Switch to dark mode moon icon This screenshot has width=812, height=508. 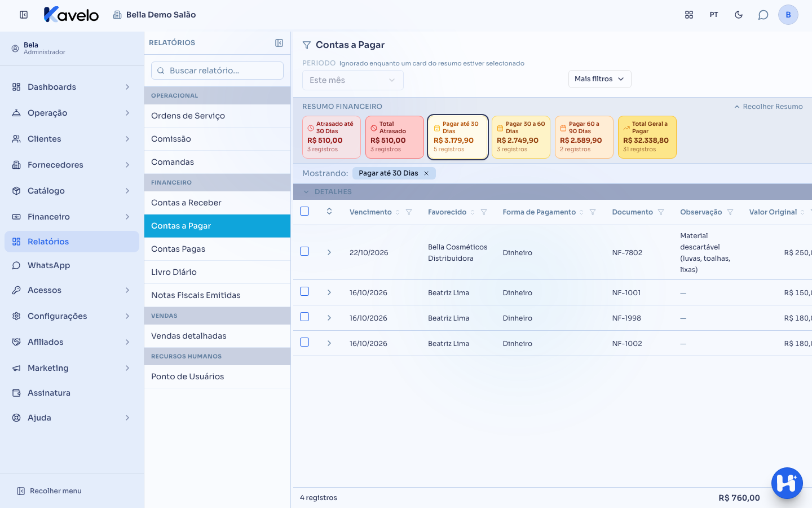coord(739,15)
